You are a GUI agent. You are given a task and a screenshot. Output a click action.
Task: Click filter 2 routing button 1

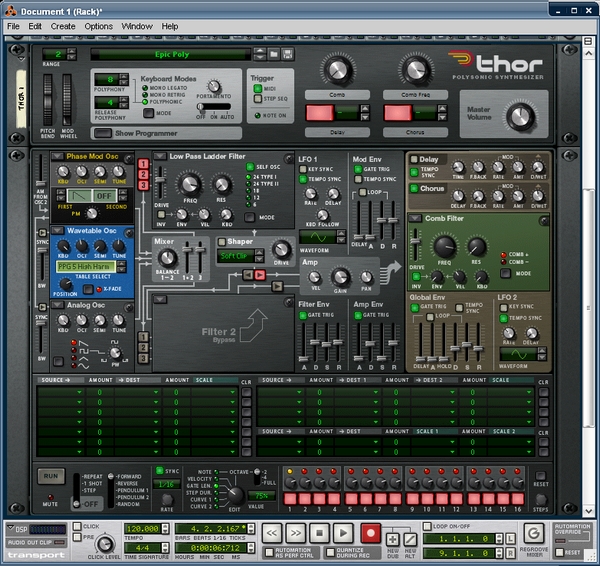point(143,337)
